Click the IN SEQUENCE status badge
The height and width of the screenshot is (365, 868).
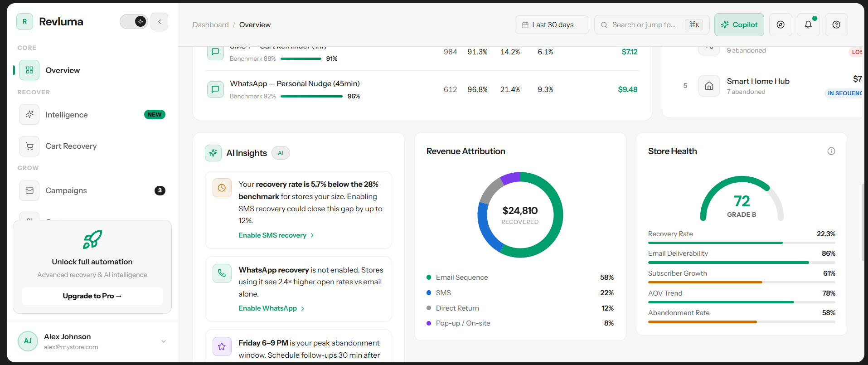click(x=844, y=93)
